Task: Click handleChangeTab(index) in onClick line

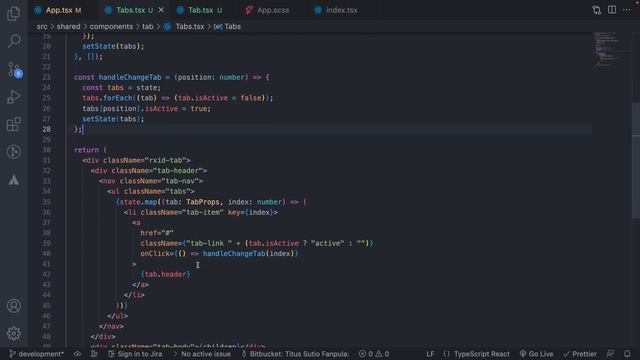Action: pyautogui.click(x=249, y=253)
